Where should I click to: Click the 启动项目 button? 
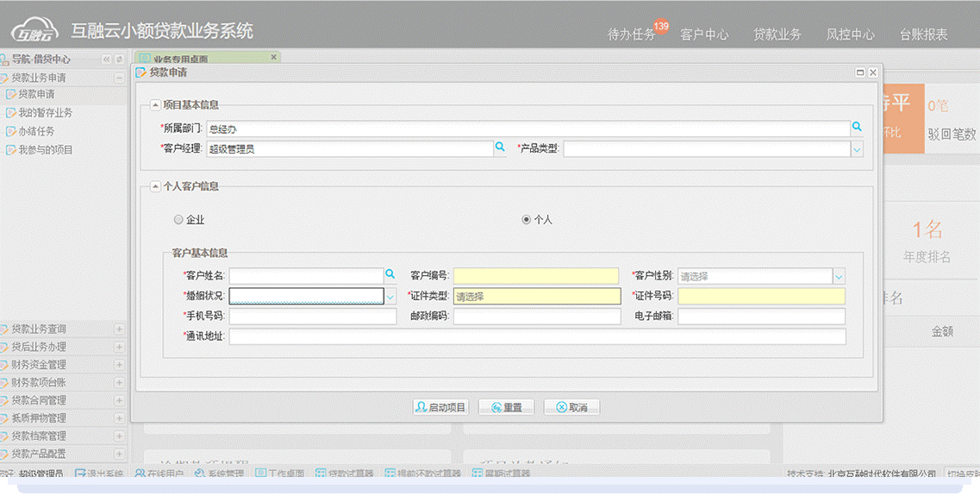[x=440, y=407]
